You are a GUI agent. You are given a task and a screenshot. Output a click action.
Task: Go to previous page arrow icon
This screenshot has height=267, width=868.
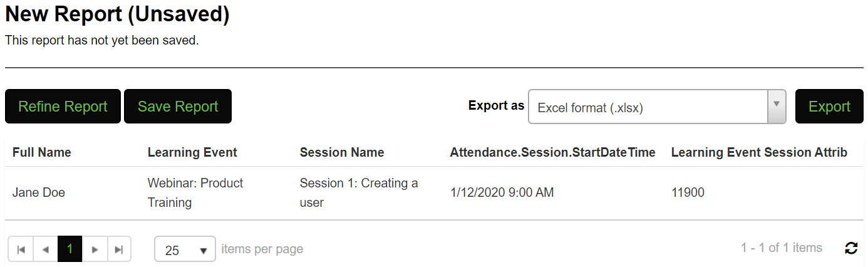click(45, 249)
